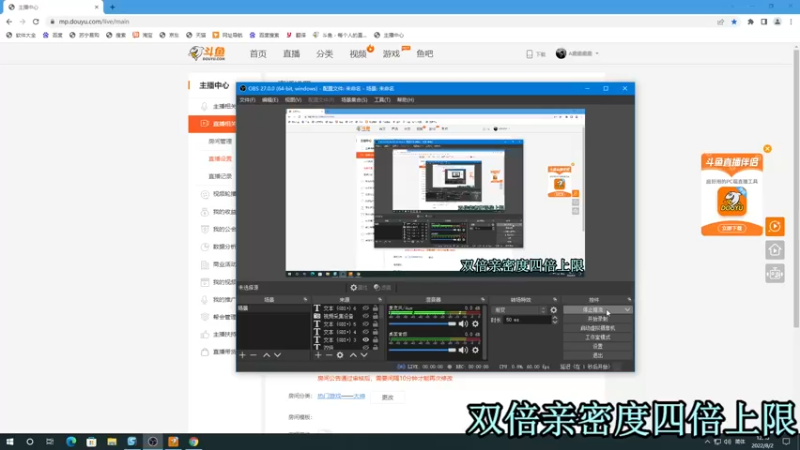
Task: Open the 麦克风/Aux mixer settings gear
Action: 476,324
